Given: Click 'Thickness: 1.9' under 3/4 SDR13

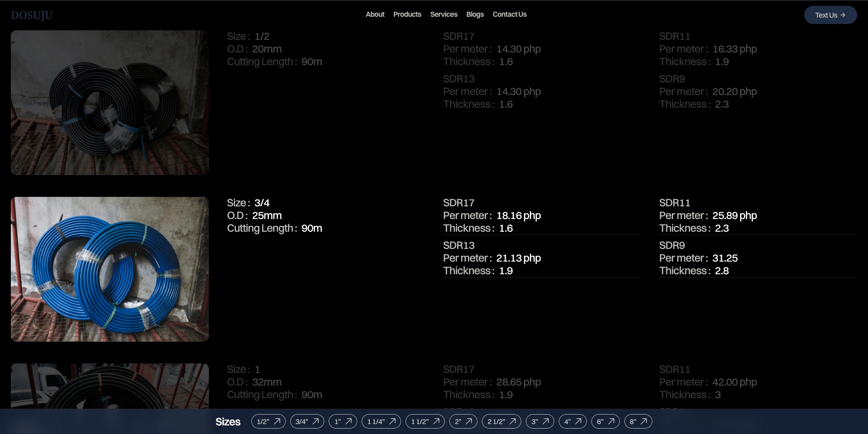Looking at the screenshot, I should click(x=478, y=271).
